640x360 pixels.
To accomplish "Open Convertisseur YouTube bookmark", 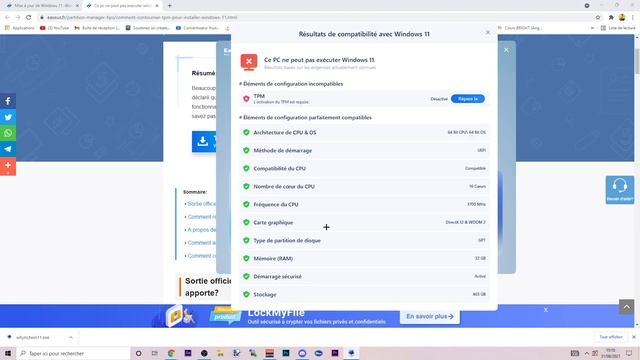I will 198,28.
